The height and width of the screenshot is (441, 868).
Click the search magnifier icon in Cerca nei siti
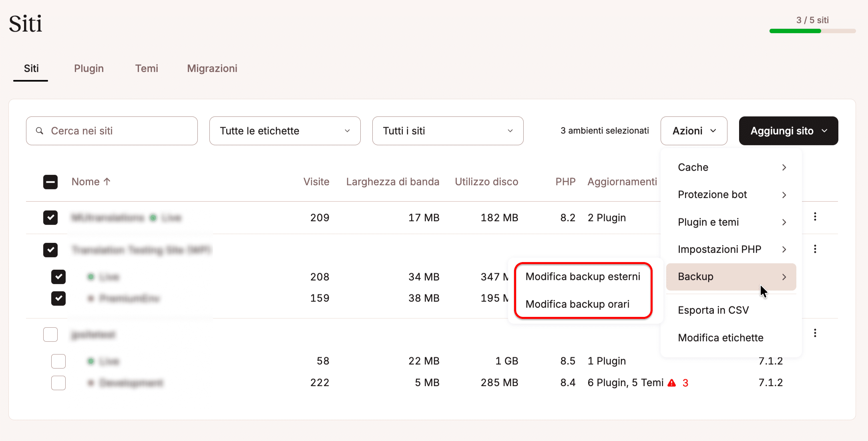pos(40,131)
